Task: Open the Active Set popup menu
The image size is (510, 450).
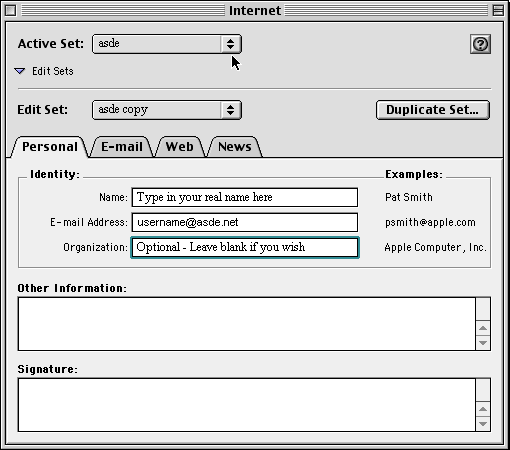Action: tap(167, 44)
